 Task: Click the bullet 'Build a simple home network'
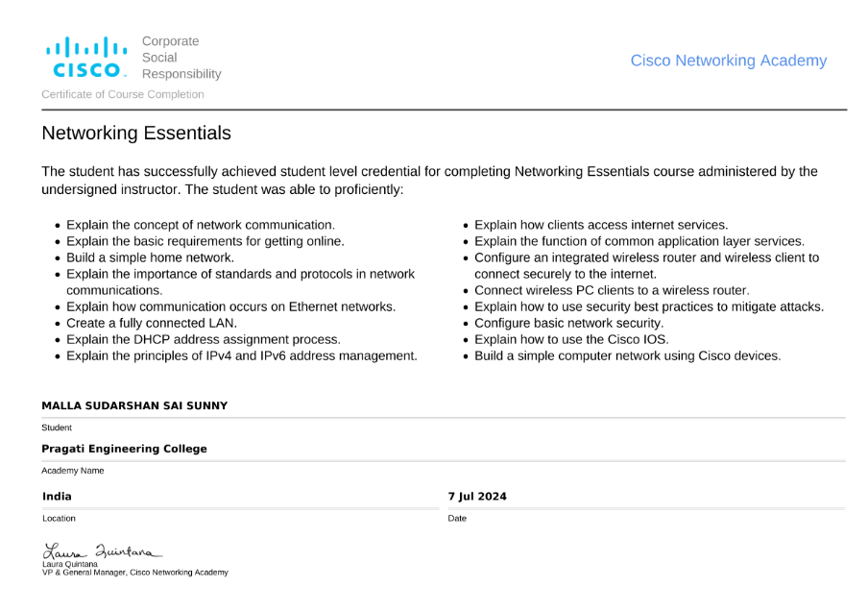[x=150, y=257]
